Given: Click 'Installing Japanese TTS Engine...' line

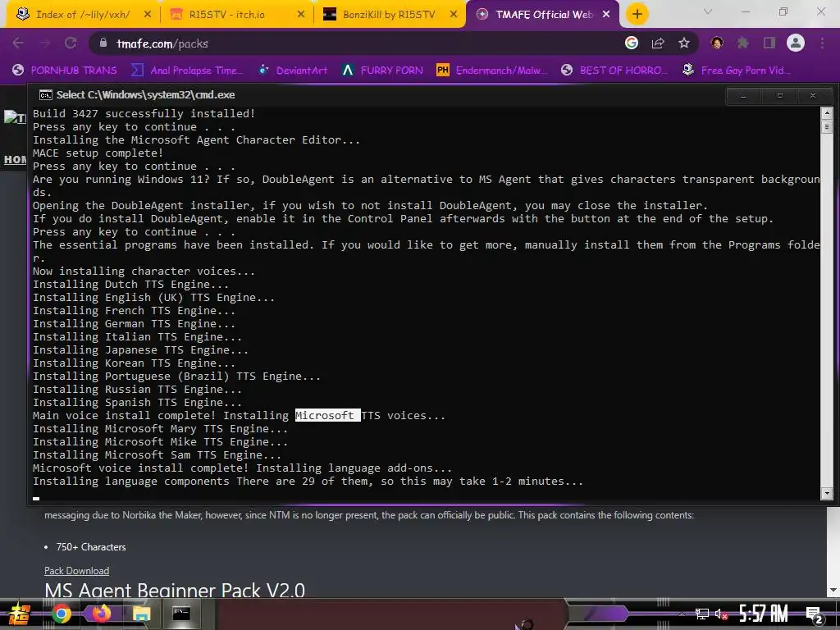Looking at the screenshot, I should click(x=140, y=349).
